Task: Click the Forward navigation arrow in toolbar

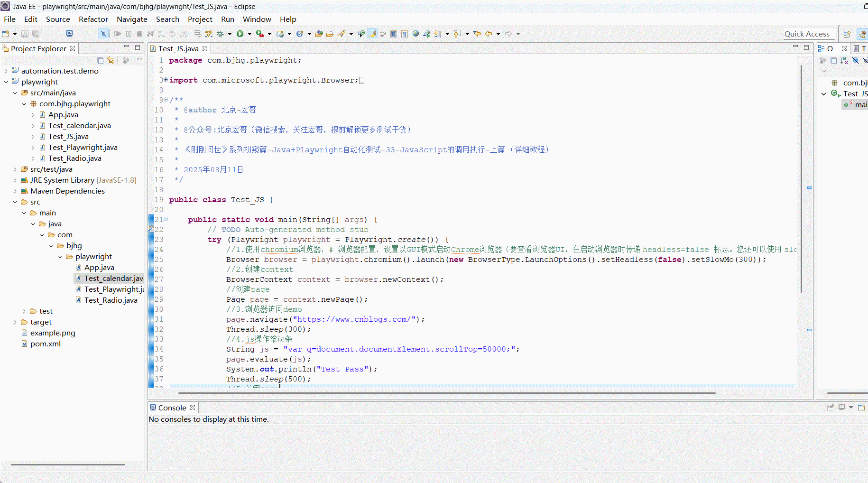Action: (x=508, y=34)
